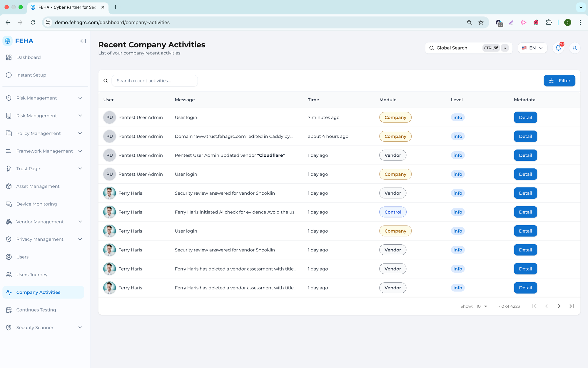Open Detail for Cloudflare vendor update
The image size is (588, 368).
point(525,155)
